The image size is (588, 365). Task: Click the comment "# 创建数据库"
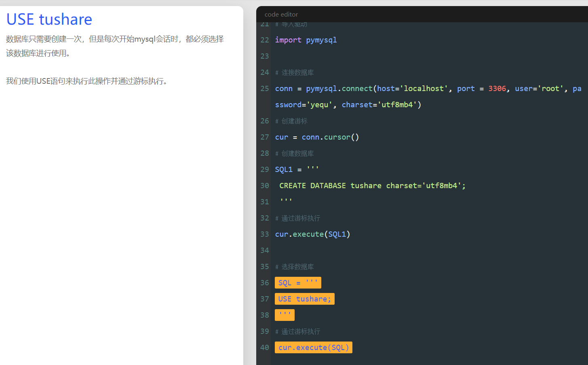295,153
